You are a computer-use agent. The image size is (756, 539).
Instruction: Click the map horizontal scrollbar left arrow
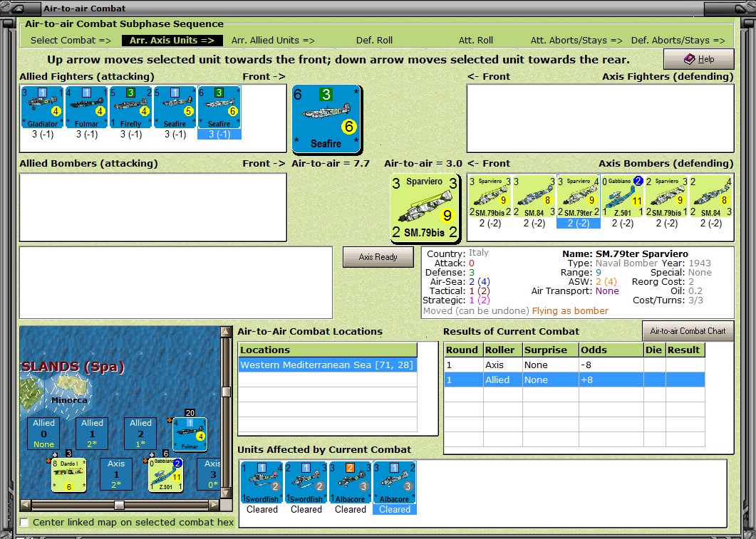[25, 505]
